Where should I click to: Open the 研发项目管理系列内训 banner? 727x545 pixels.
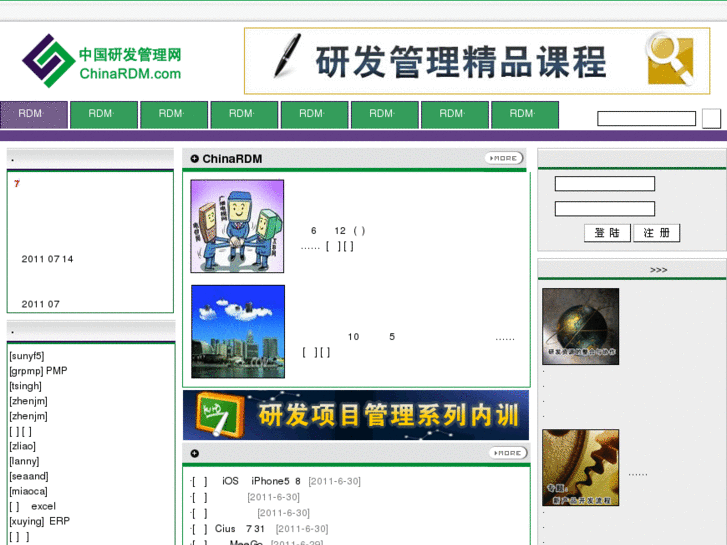[x=356, y=415]
